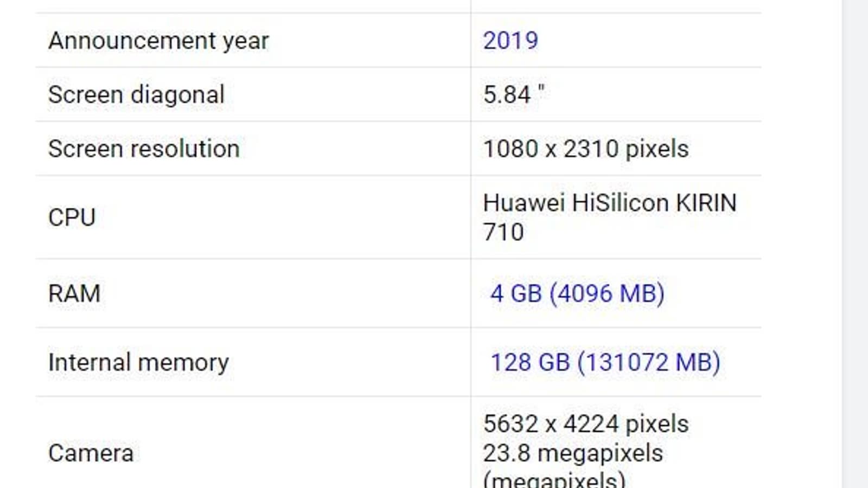Select the Internal memory label

(x=138, y=362)
